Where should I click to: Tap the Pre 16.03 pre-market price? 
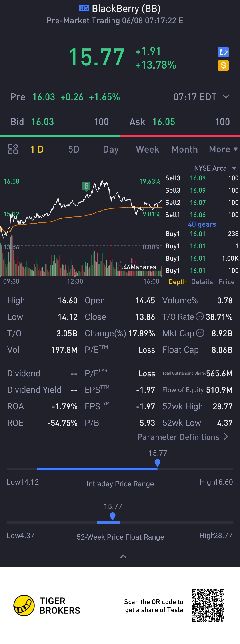[x=44, y=97]
